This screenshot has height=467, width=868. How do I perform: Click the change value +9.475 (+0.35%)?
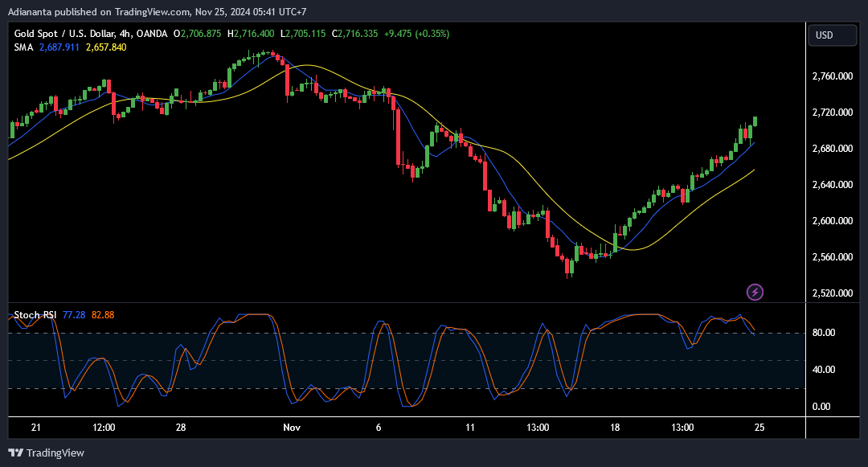tap(417, 34)
